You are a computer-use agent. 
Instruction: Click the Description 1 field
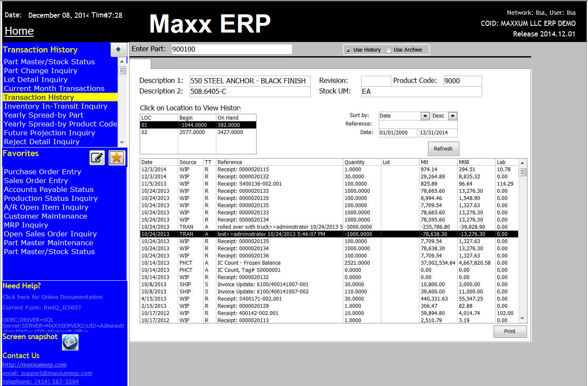click(250, 81)
